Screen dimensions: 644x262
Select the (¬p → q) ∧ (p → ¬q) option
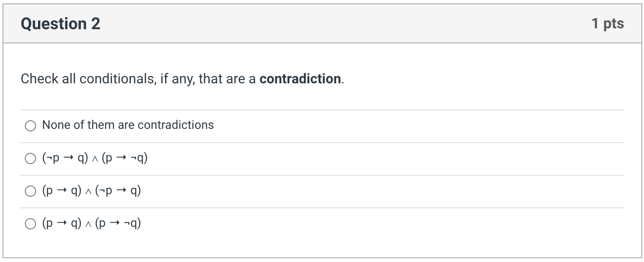[x=30, y=158]
